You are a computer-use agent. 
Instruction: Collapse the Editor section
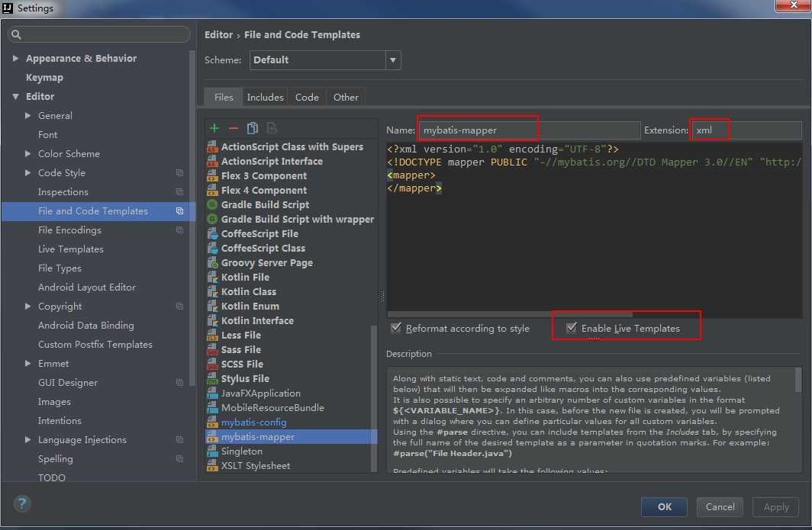coord(15,97)
